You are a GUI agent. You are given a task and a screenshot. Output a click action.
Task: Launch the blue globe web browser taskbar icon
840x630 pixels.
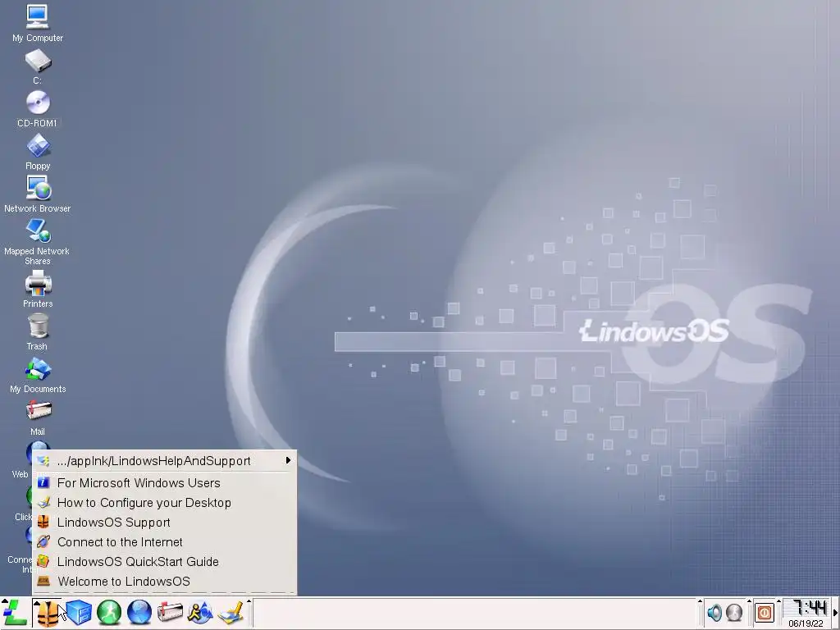pyautogui.click(x=139, y=614)
